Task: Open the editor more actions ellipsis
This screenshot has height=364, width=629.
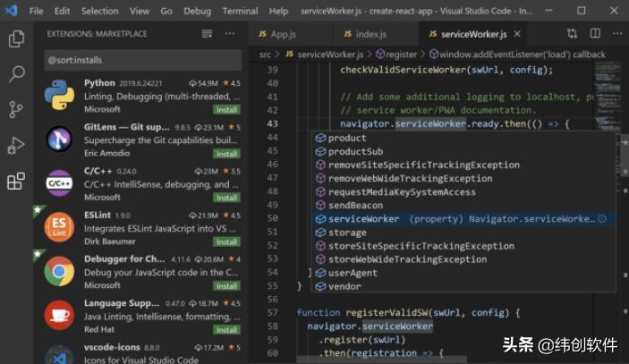Action: click(x=616, y=34)
